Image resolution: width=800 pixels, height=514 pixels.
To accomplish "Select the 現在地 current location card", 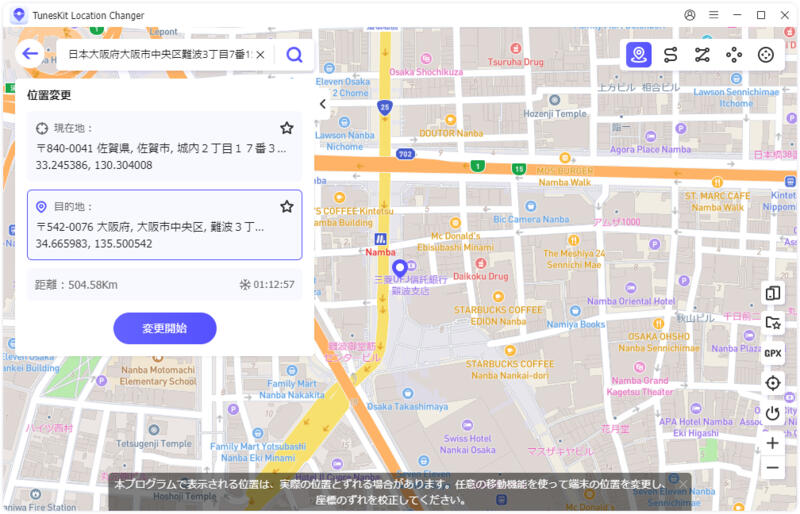I will coord(164,146).
